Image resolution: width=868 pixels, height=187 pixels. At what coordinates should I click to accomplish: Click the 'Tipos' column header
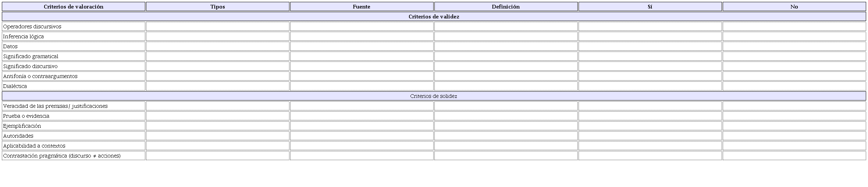pos(218,7)
